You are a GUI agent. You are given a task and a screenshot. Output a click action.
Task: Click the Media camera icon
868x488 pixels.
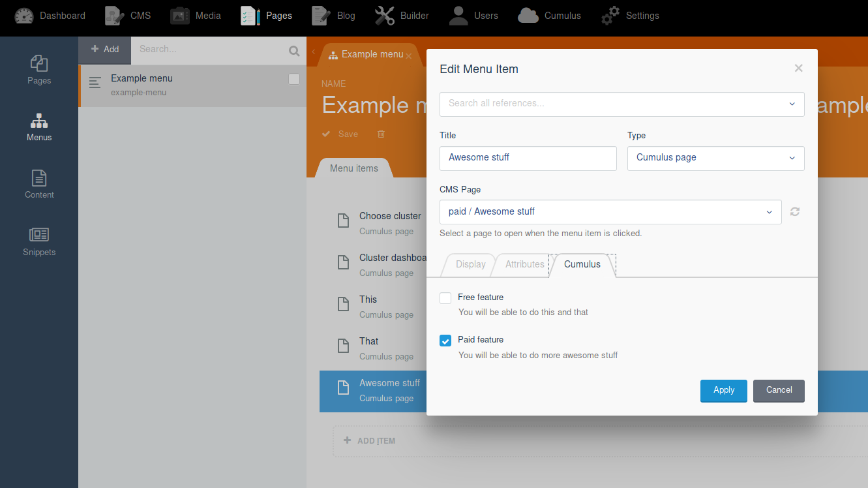tap(180, 16)
